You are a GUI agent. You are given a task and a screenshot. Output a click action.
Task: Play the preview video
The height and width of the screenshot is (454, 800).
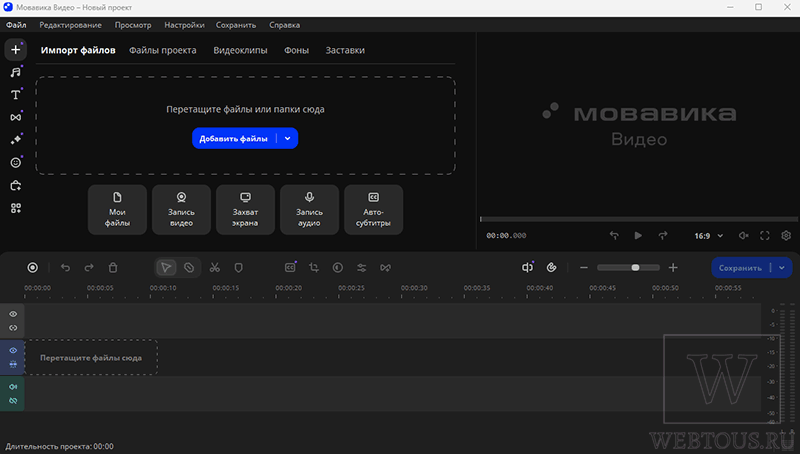pos(638,236)
